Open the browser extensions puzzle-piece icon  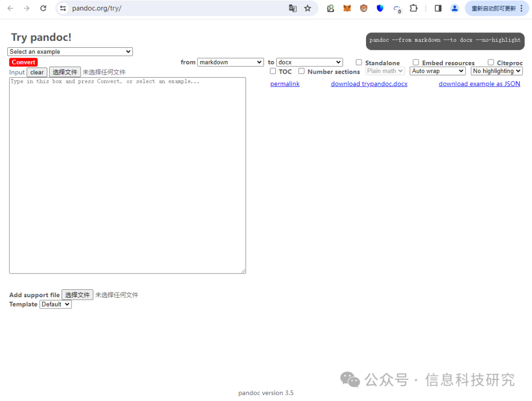(x=414, y=8)
